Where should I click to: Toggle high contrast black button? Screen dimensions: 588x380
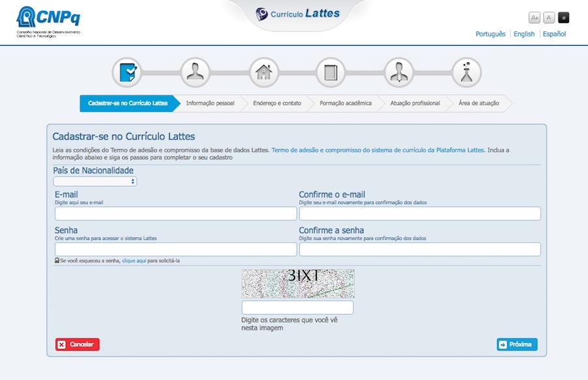[x=564, y=18]
